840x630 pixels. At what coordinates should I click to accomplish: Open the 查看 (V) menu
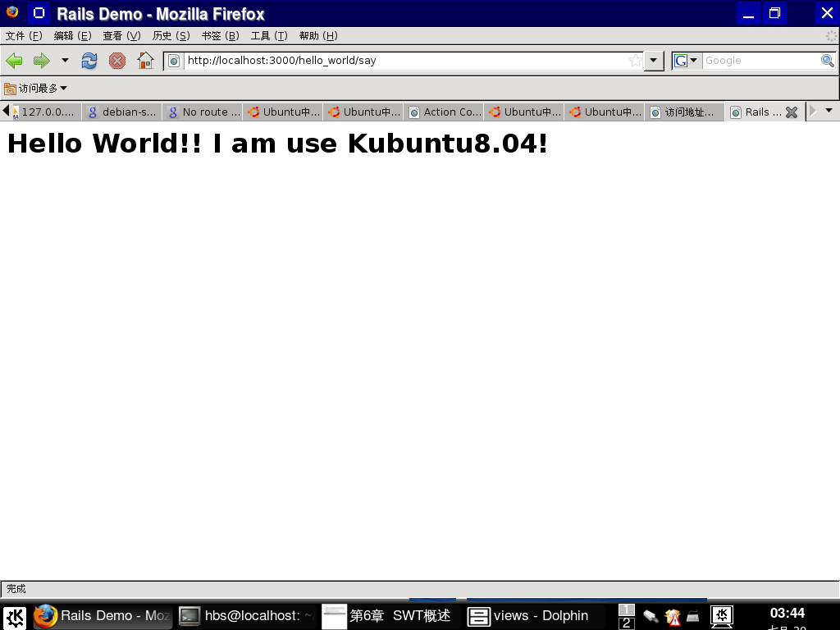click(121, 36)
